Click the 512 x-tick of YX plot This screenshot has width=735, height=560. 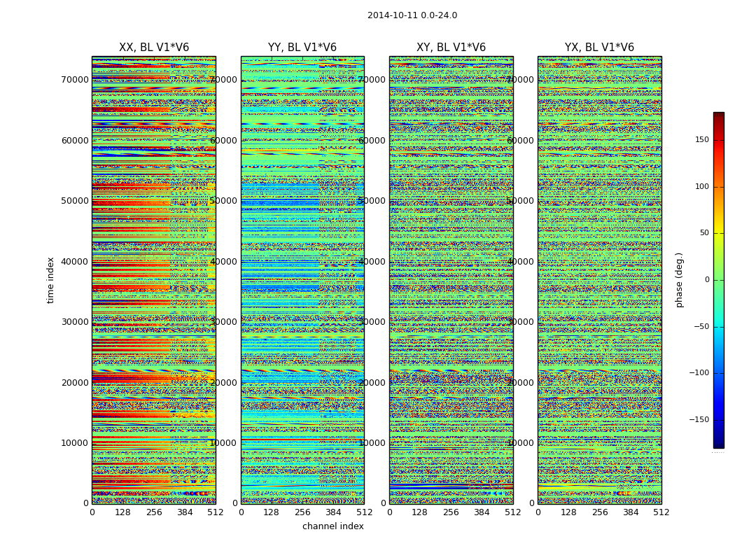661,512
